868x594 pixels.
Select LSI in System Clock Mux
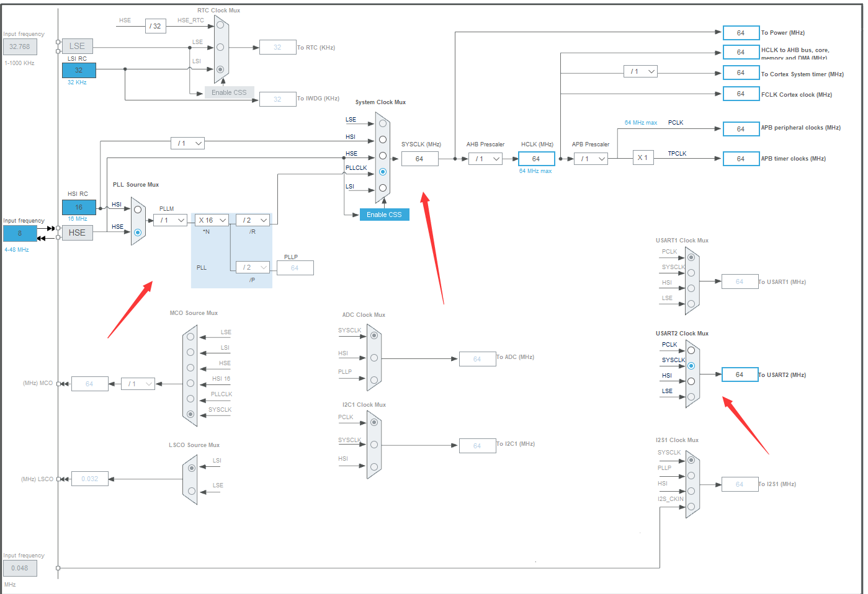coord(383,188)
